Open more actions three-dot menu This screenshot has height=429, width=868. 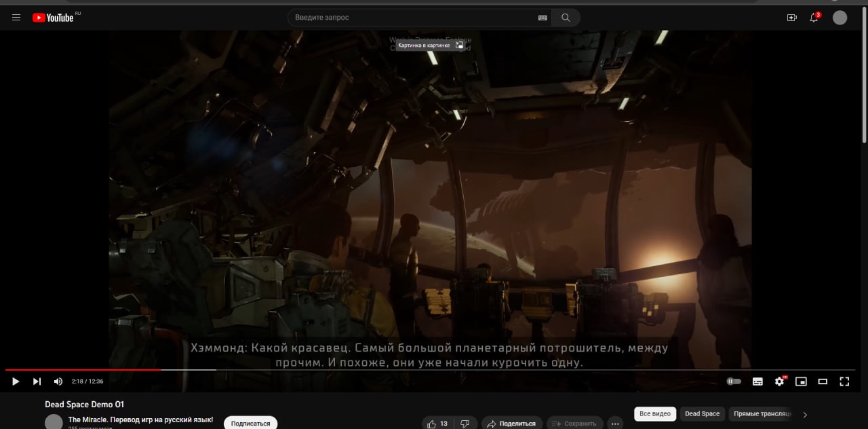click(615, 424)
